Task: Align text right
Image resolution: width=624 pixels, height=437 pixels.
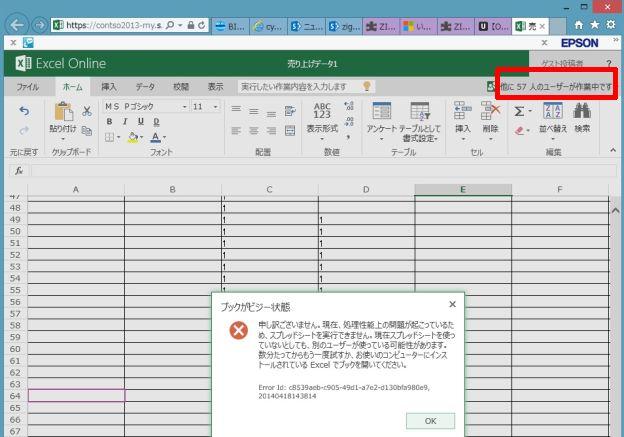Action: click(271, 131)
